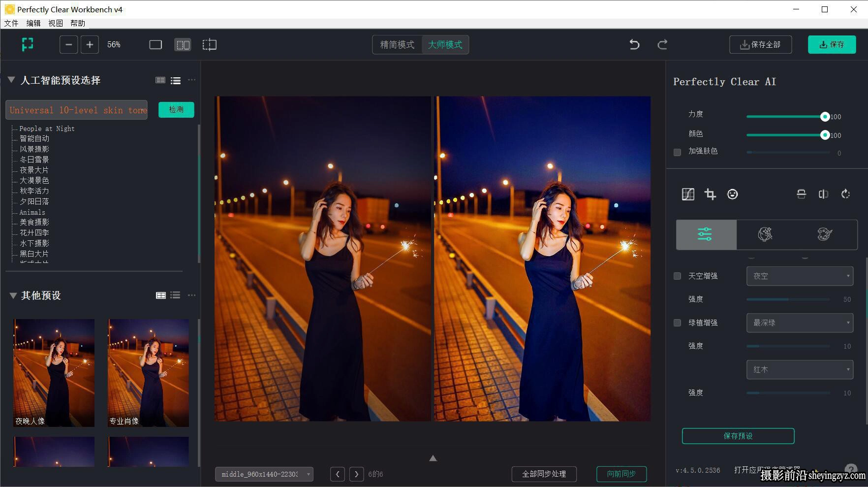Open the 夜空 sky type dropdown
This screenshot has width=868, height=487.
[800, 276]
